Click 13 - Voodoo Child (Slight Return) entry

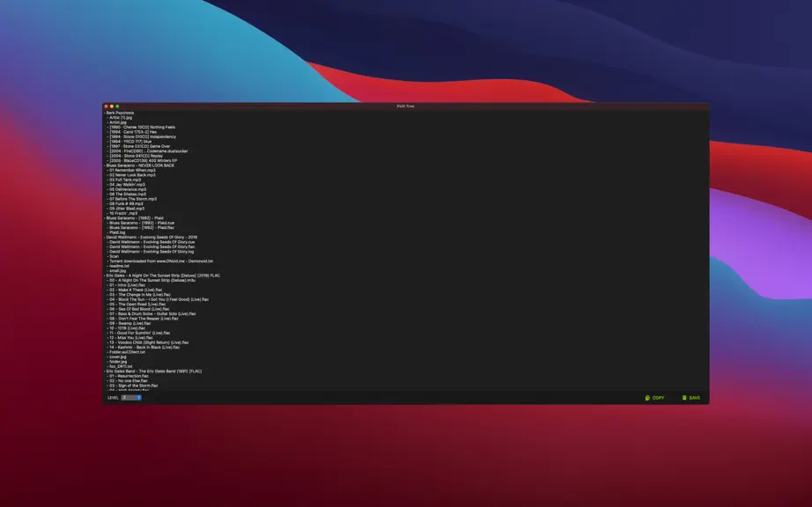coord(149,342)
